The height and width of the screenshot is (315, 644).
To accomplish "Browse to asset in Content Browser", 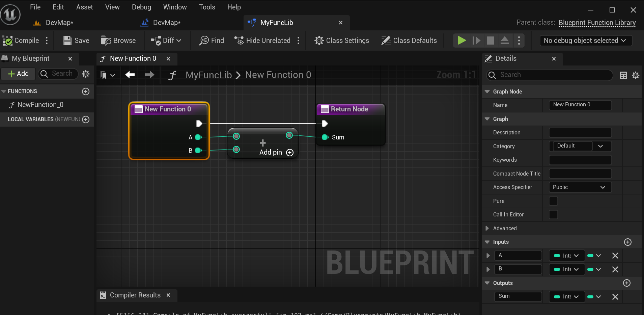I will coord(118,41).
